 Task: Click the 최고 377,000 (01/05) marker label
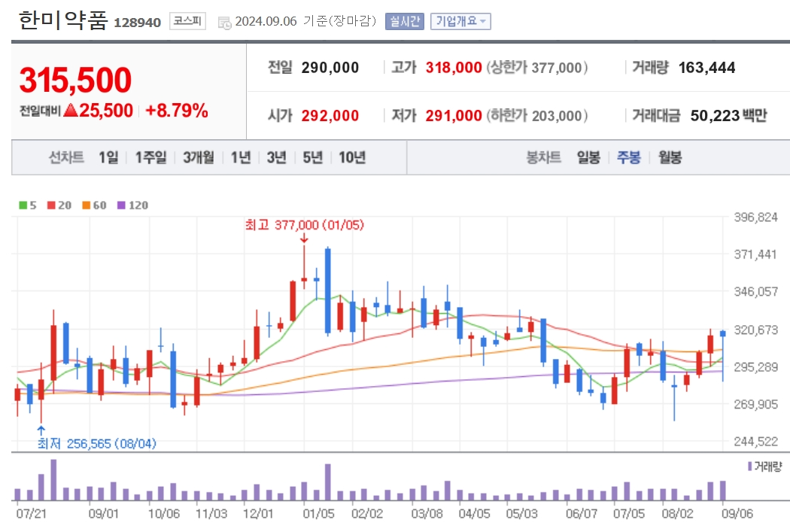pyautogui.click(x=304, y=225)
